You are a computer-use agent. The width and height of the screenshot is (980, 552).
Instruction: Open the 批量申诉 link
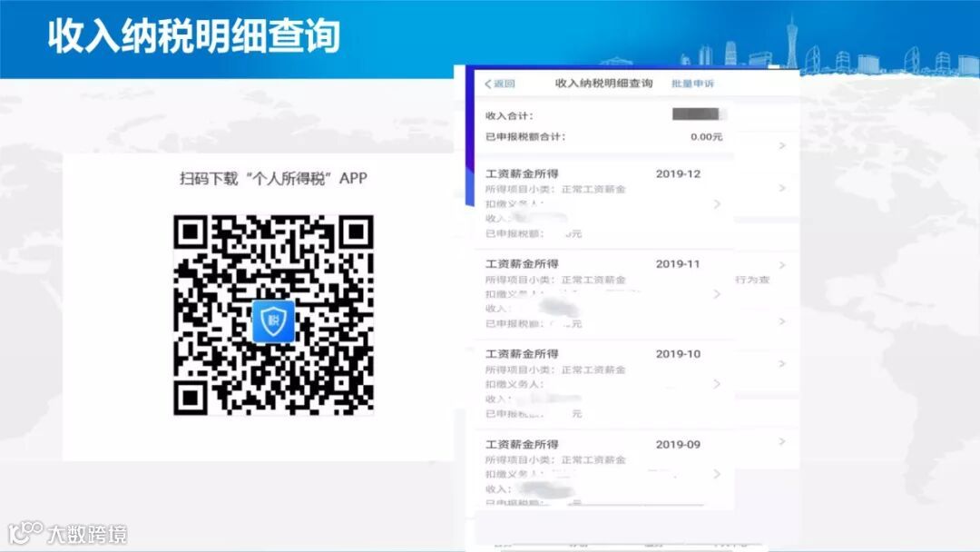pos(692,84)
